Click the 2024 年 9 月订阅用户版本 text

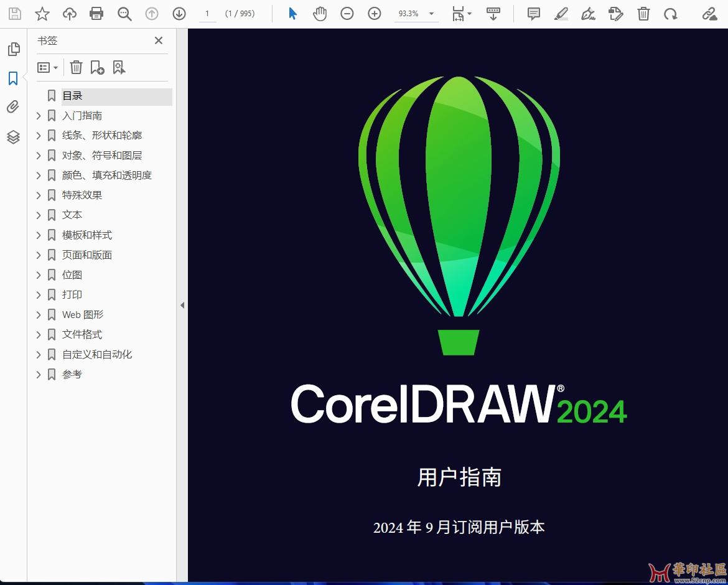[x=459, y=527]
